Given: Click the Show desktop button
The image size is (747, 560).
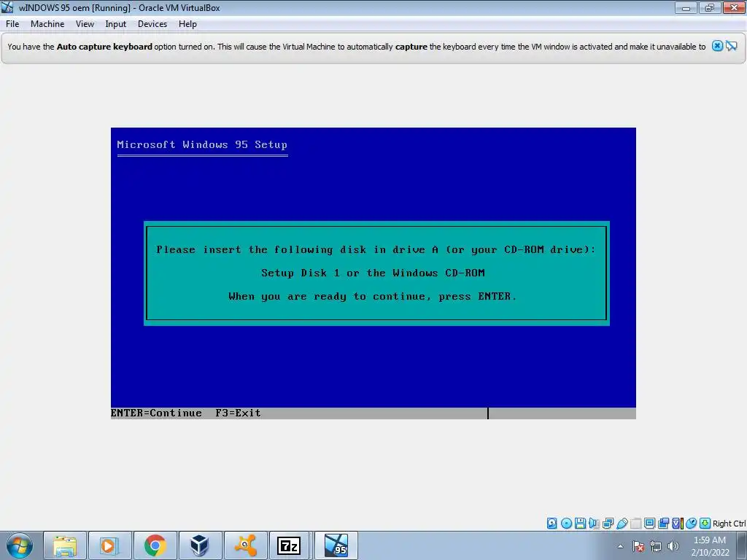Looking at the screenshot, I should (742, 546).
